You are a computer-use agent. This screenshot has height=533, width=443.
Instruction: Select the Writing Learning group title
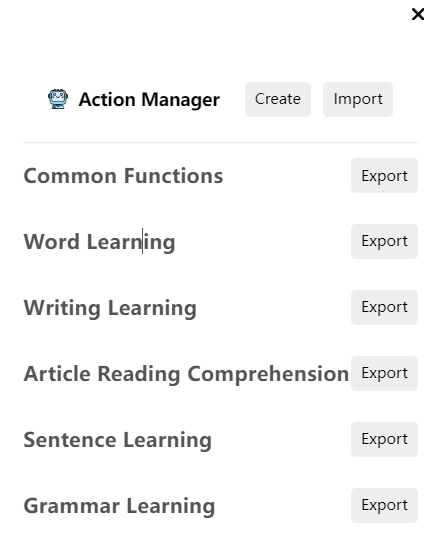(x=110, y=308)
